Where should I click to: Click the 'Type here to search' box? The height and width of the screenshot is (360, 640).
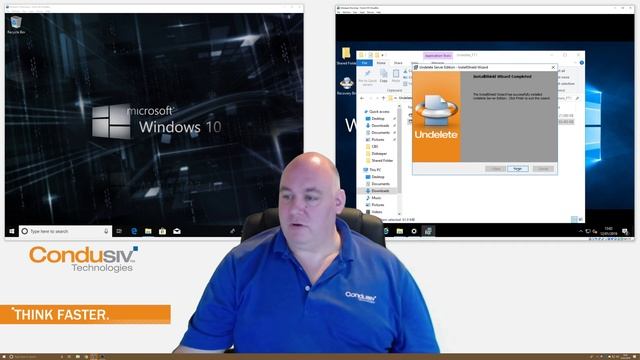click(65, 231)
